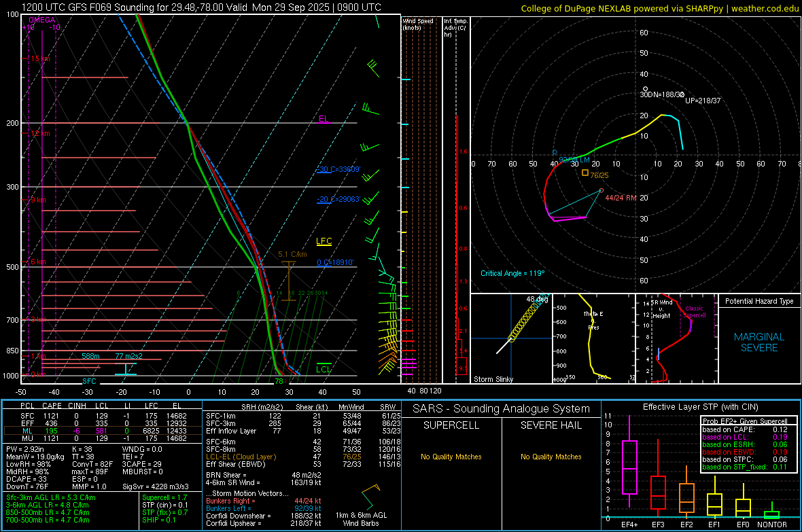The image size is (802, 532).
Task: Click the SFC-1km shear row
Action: click(304, 416)
